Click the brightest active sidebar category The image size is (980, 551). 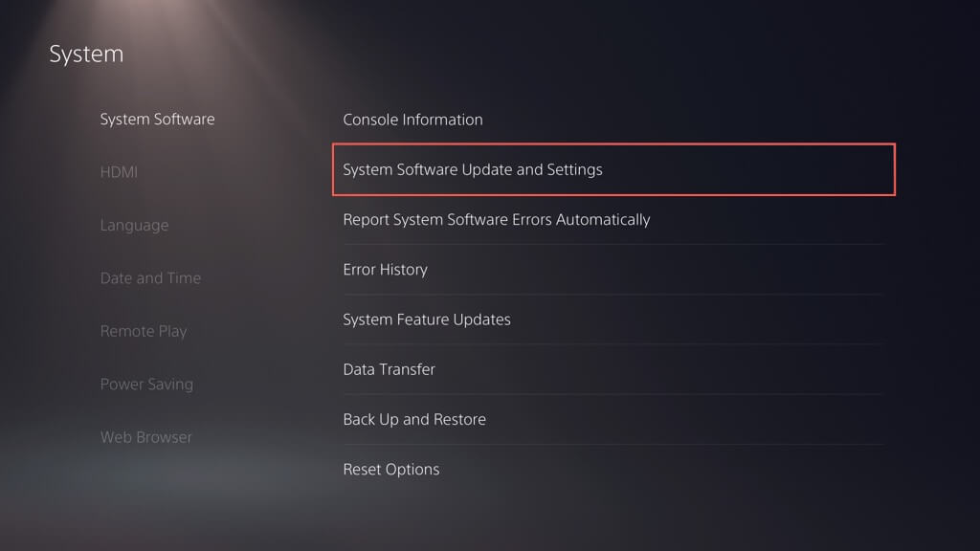(x=157, y=120)
